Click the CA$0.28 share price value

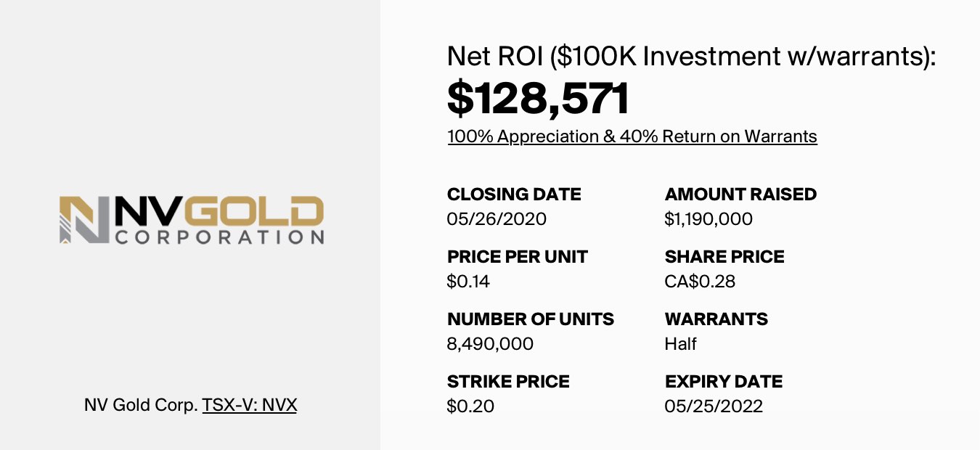click(x=700, y=282)
